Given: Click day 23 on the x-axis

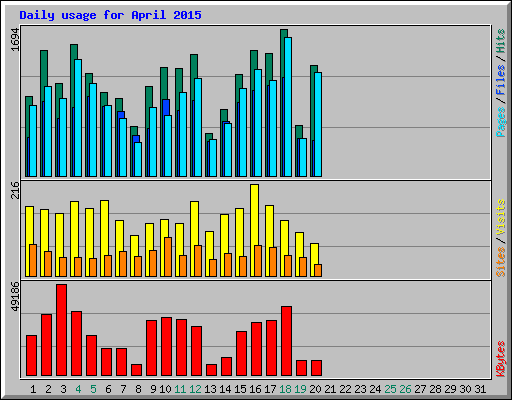Looking at the screenshot, I should [x=360, y=389].
